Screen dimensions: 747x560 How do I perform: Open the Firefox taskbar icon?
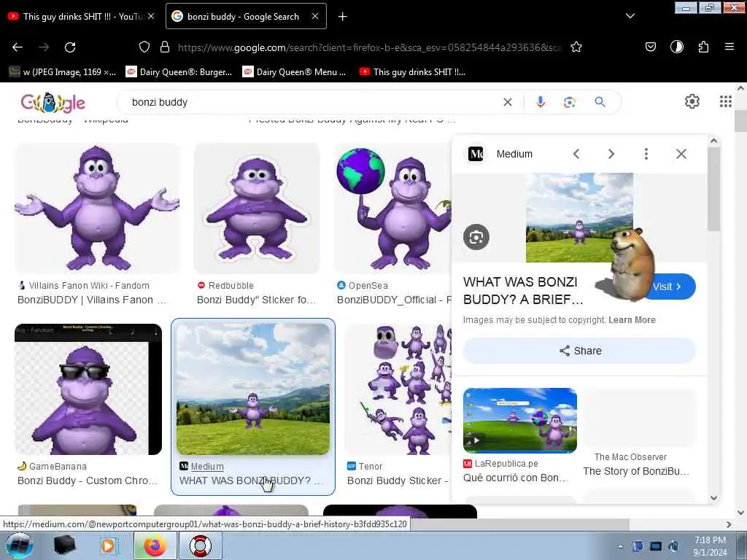[155, 545]
